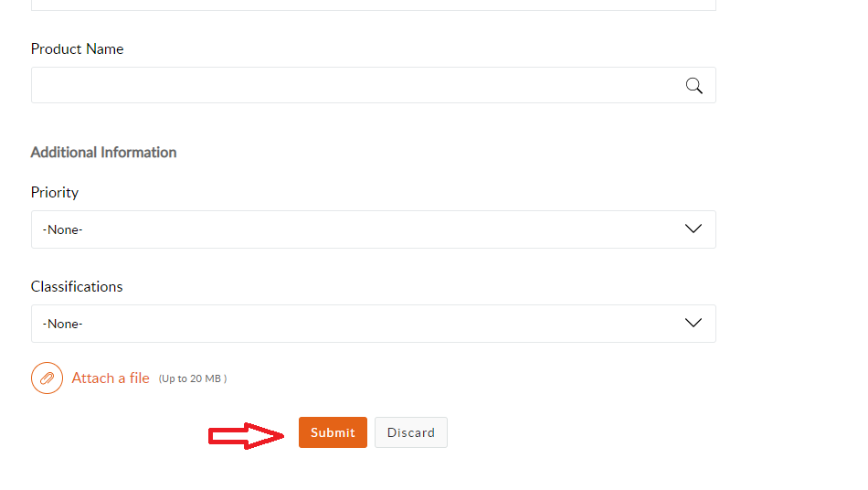Screen dimensions: 868x490
Task: Click the partially visible field above Product Name
Action: [x=374, y=5]
